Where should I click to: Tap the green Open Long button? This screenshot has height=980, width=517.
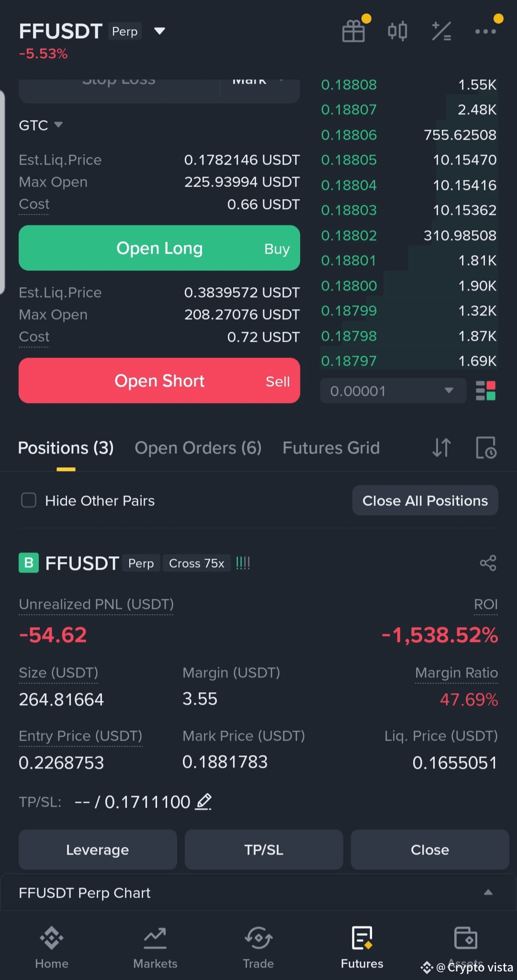pyautogui.click(x=159, y=248)
